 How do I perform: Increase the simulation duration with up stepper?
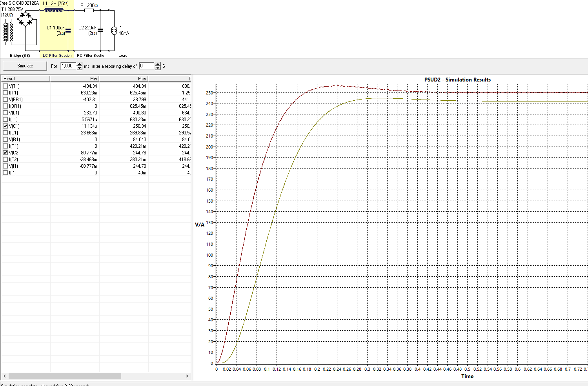79,64
